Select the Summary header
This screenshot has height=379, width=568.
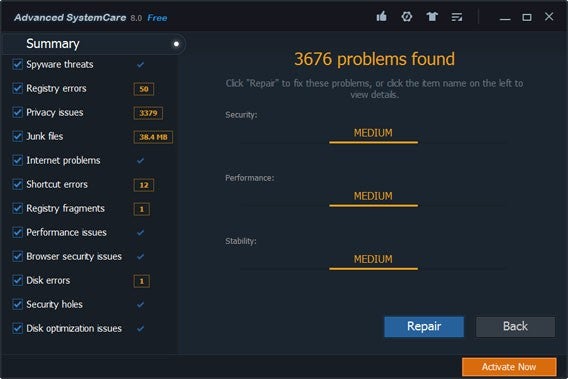click(x=53, y=44)
